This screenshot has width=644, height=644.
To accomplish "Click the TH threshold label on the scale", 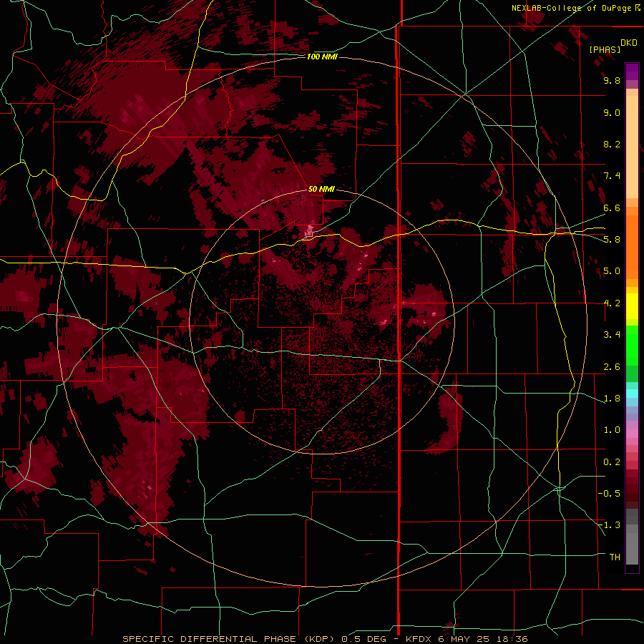I will pyautogui.click(x=615, y=557).
